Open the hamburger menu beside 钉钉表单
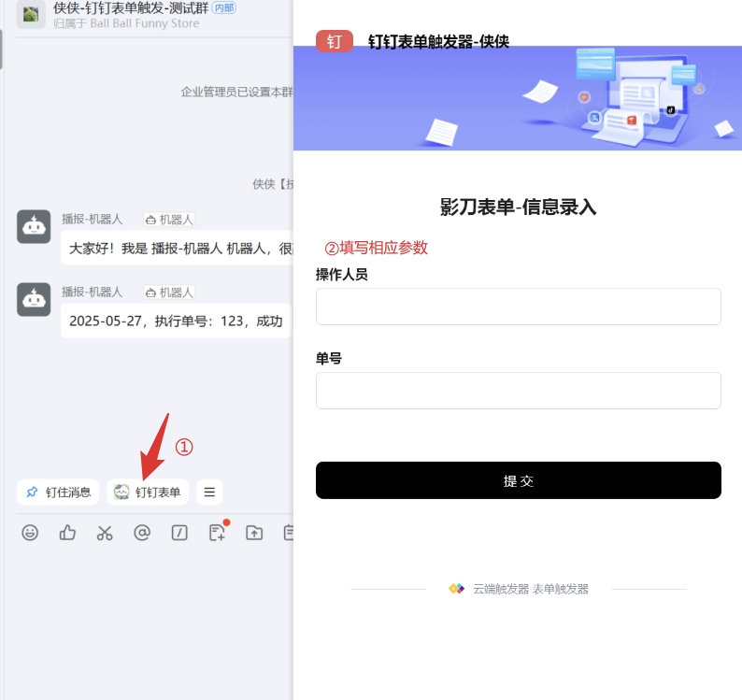The height and width of the screenshot is (700, 742). click(209, 493)
